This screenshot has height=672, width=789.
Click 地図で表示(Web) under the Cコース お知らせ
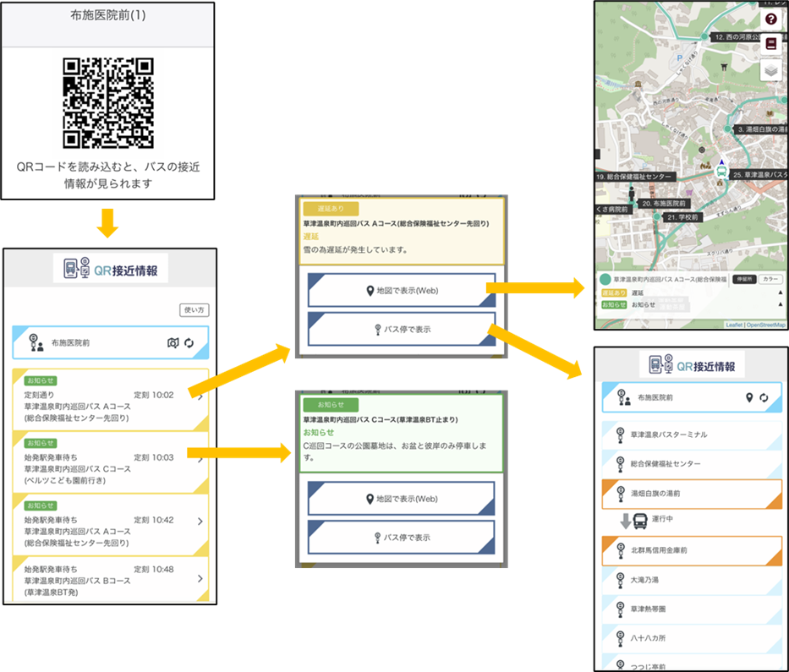401,499
